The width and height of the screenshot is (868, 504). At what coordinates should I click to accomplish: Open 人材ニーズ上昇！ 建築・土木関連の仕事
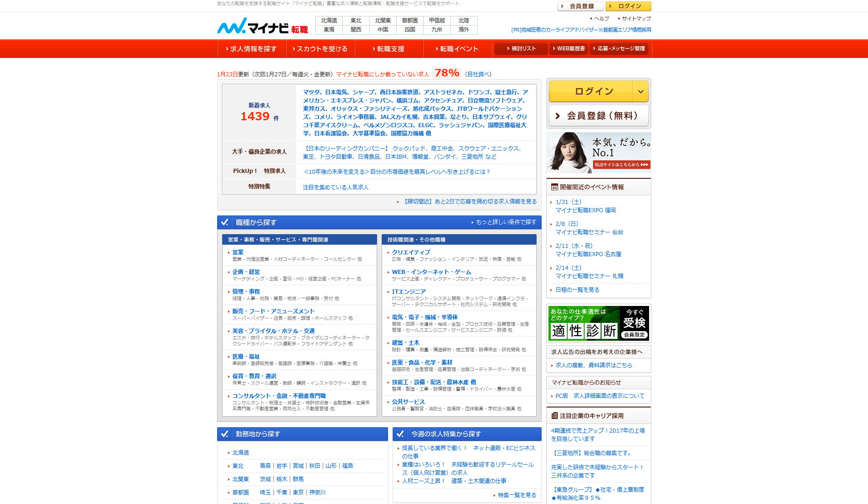pyautogui.click(x=454, y=481)
